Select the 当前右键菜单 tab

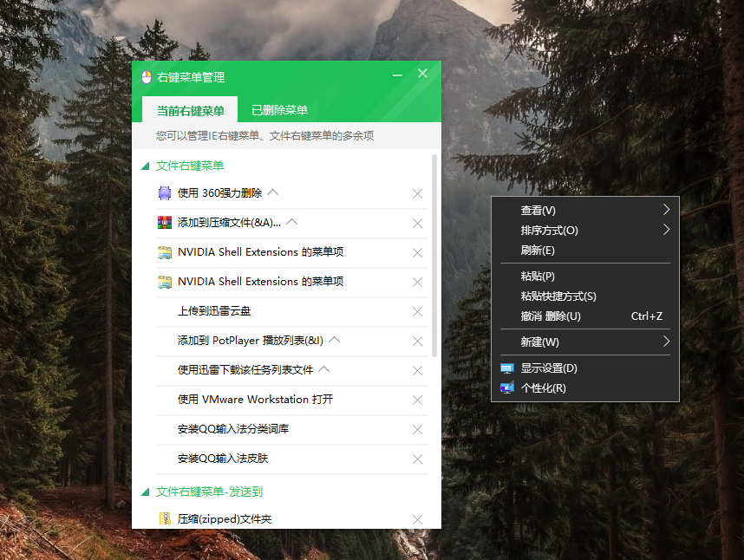190,109
